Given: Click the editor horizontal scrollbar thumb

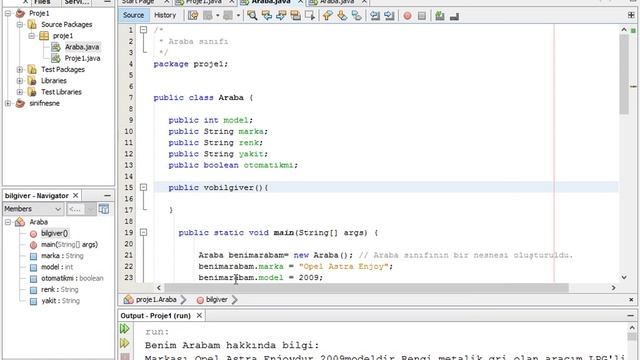Looking at the screenshot, I should [367, 288].
